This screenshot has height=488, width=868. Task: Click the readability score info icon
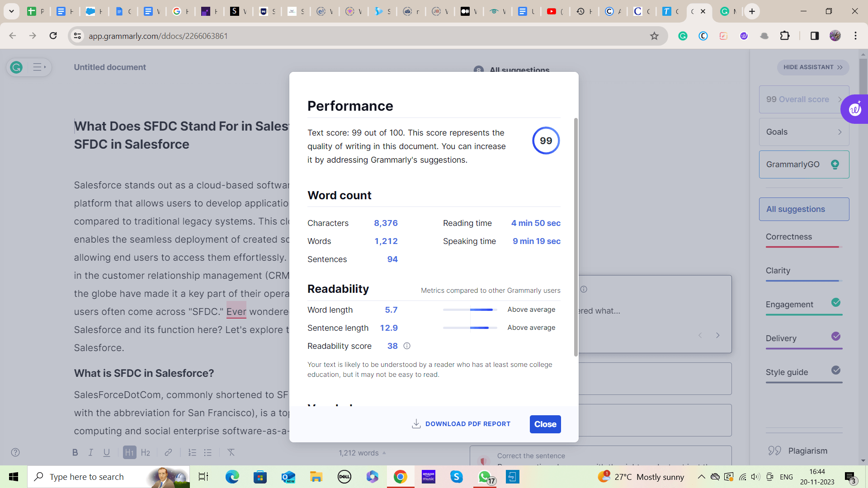pyautogui.click(x=407, y=346)
